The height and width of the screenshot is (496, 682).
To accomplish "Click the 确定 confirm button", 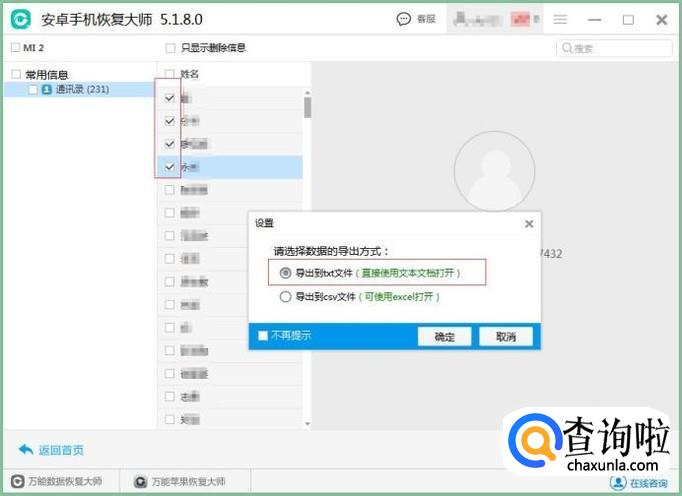I will coord(445,337).
